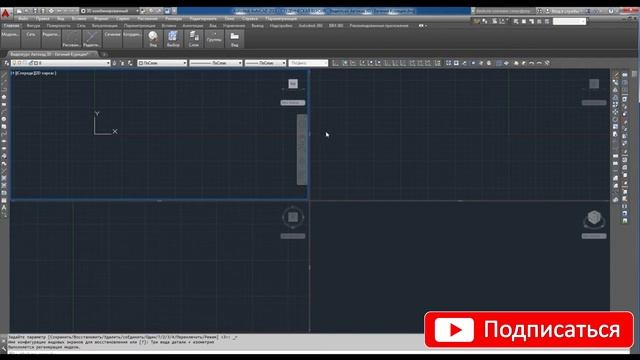Open the Вид panel with globe icon
This screenshot has width=640, height=360.
pyautogui.click(x=153, y=39)
